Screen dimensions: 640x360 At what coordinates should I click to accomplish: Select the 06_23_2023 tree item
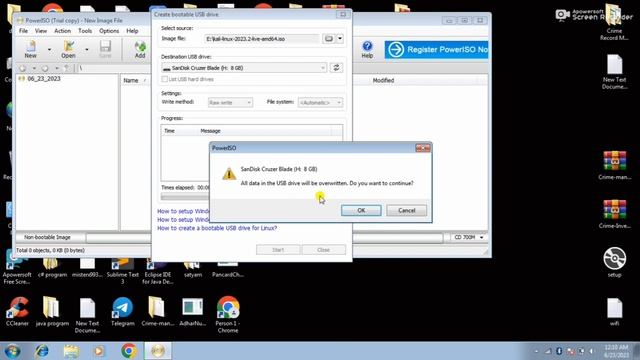point(43,78)
